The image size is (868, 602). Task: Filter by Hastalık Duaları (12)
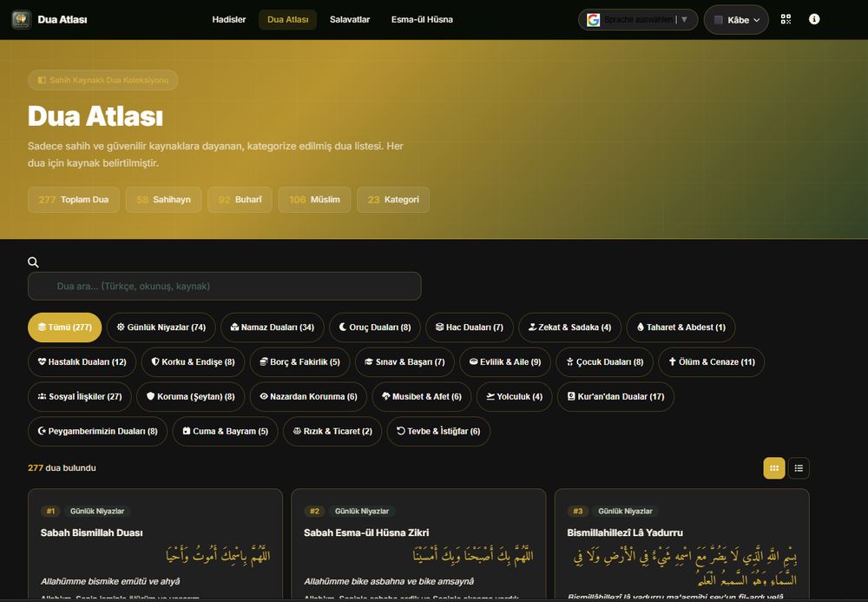(82, 362)
